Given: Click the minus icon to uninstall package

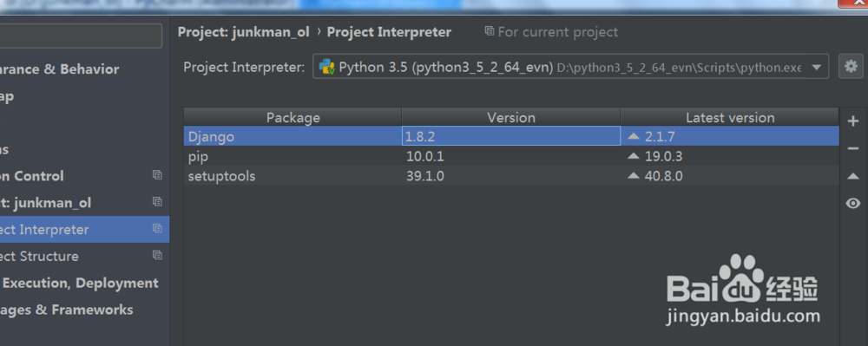Looking at the screenshot, I should click(x=853, y=148).
